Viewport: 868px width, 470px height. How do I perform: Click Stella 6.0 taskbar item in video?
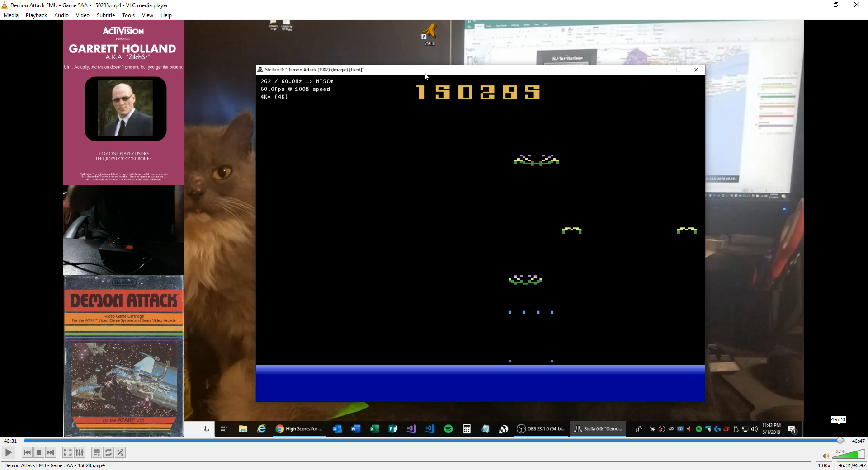598,429
